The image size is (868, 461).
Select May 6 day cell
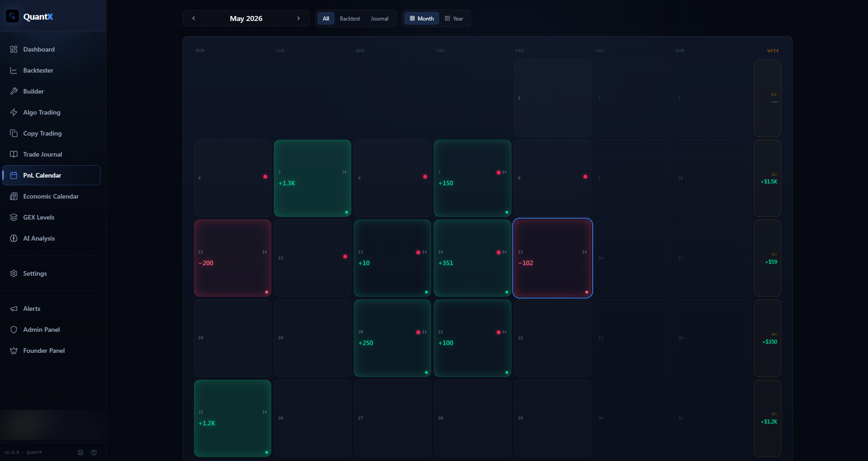pyautogui.click(x=392, y=178)
